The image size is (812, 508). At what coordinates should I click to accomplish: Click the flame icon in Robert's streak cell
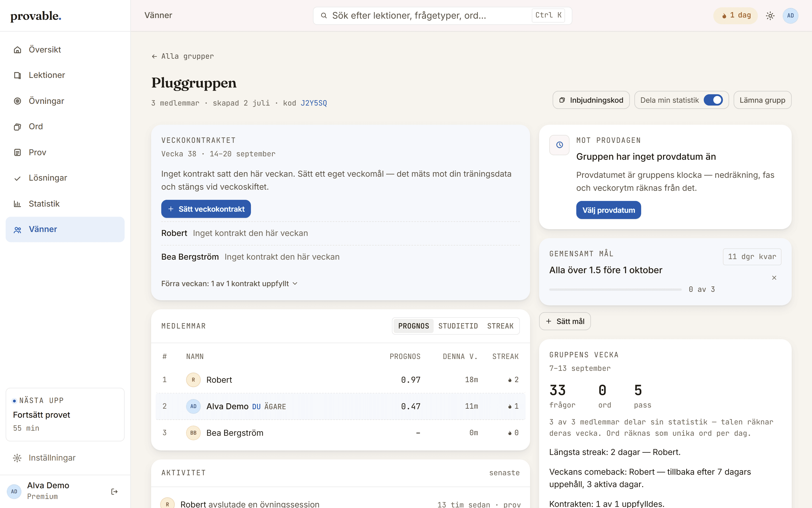(x=510, y=380)
